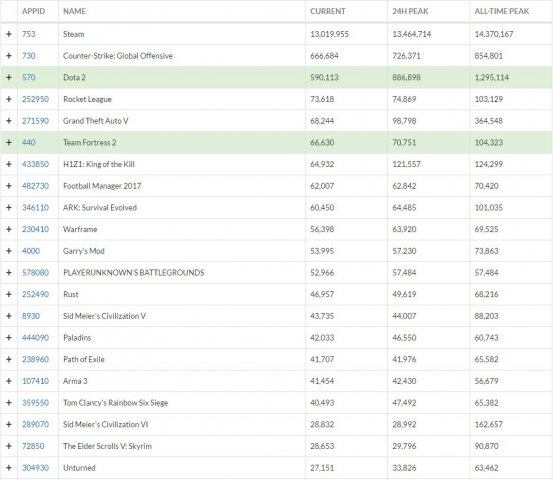Select Counter-Strike 24h peak 726,371

406,56
